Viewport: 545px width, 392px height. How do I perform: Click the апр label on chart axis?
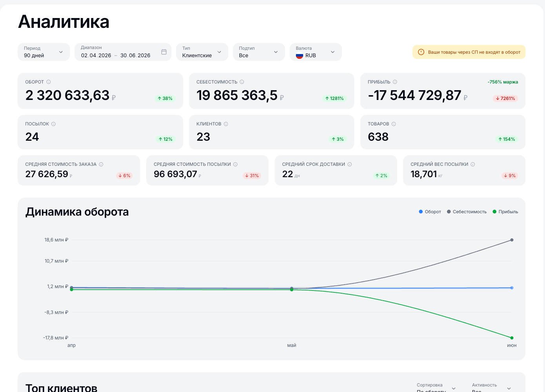click(x=71, y=345)
